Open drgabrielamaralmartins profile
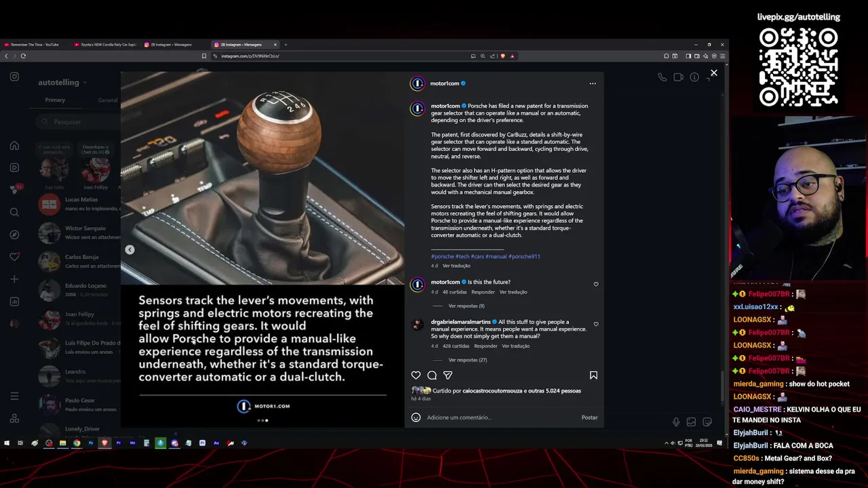Image resolution: width=868 pixels, height=488 pixels. pos(460,322)
